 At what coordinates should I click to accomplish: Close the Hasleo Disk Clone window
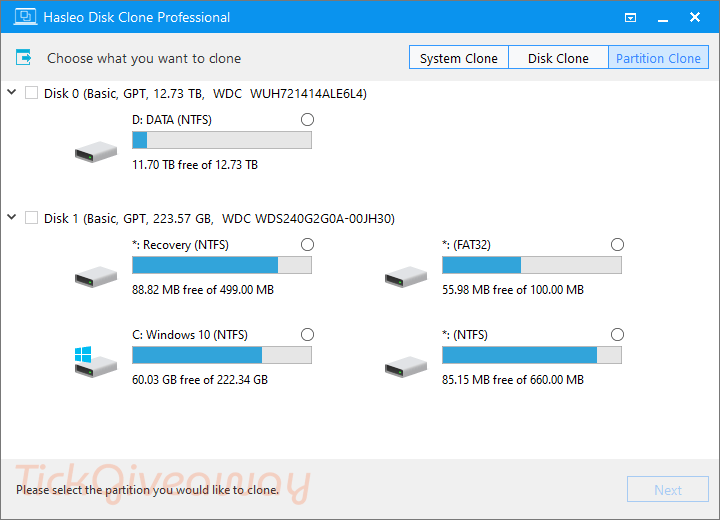point(695,17)
